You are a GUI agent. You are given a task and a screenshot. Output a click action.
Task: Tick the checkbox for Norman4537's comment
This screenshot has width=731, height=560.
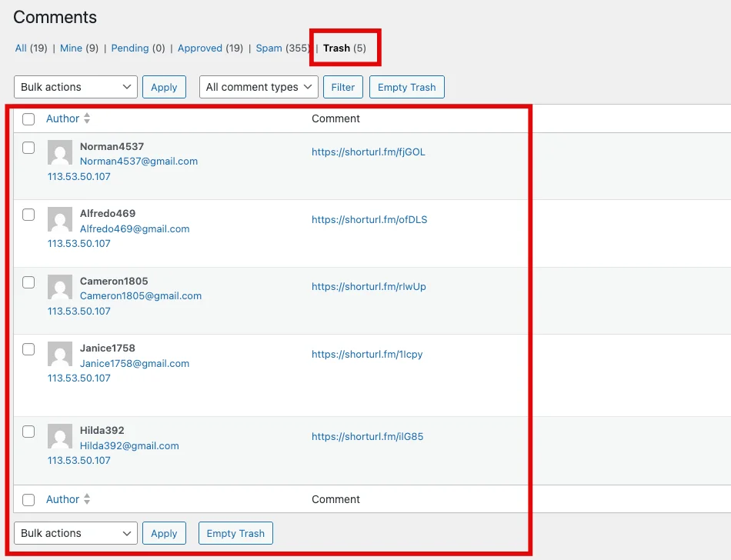click(28, 148)
